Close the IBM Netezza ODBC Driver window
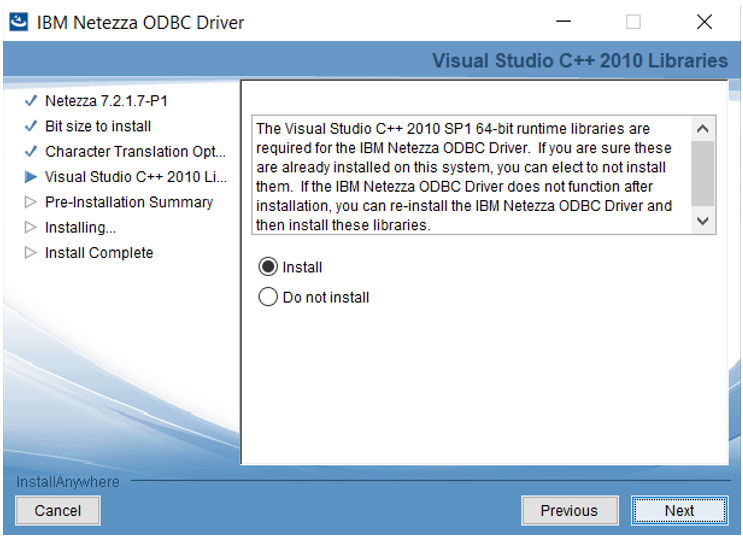Screen dimensions: 743x538 (704, 21)
